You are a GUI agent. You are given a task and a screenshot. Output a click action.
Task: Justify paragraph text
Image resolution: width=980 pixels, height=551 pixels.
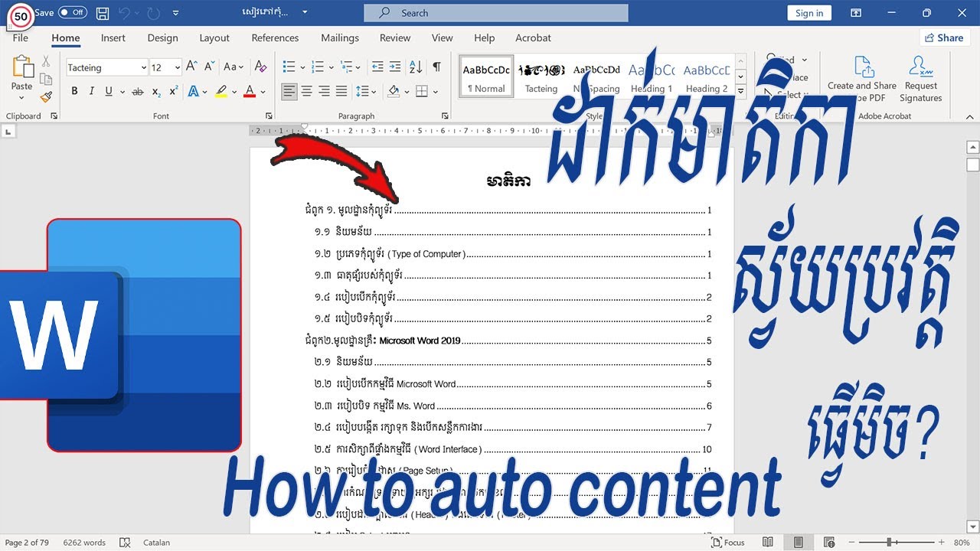click(341, 92)
